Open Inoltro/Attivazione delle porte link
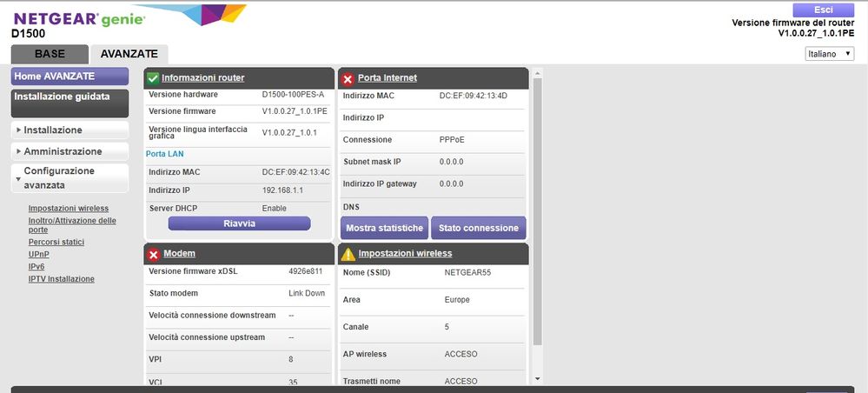This screenshot has height=393, width=868. point(72,225)
